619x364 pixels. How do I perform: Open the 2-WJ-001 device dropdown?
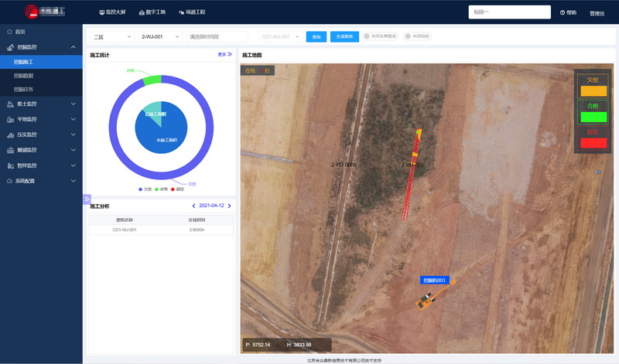[160, 37]
